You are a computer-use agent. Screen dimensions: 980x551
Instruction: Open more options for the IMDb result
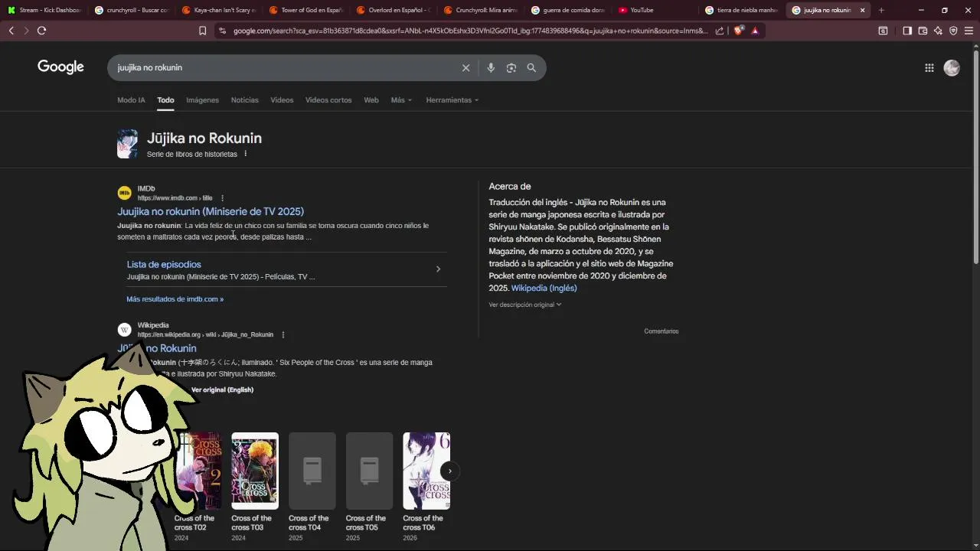222,198
